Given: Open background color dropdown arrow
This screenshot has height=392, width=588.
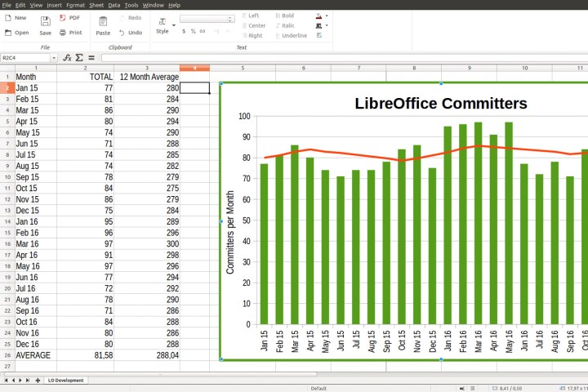Looking at the screenshot, I should coord(327,25).
